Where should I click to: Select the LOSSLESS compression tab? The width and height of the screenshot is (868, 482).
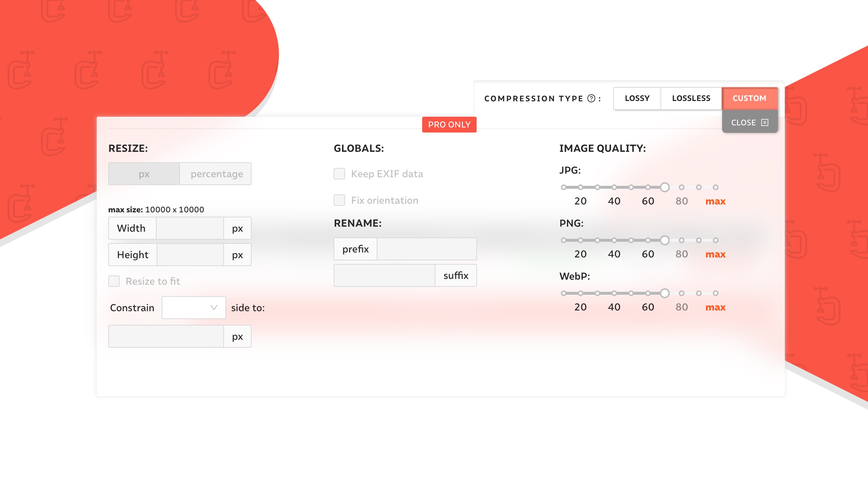(691, 98)
